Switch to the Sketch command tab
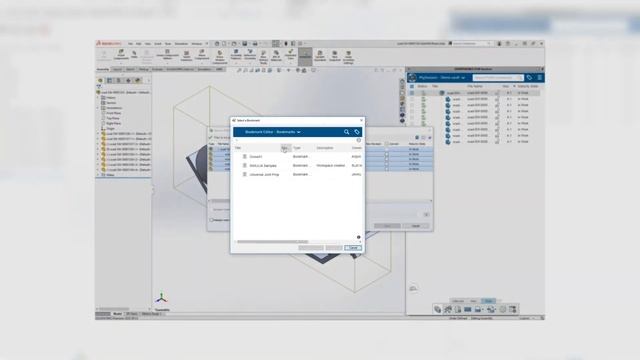Screen dimensions: 640x360 click(x=130, y=69)
